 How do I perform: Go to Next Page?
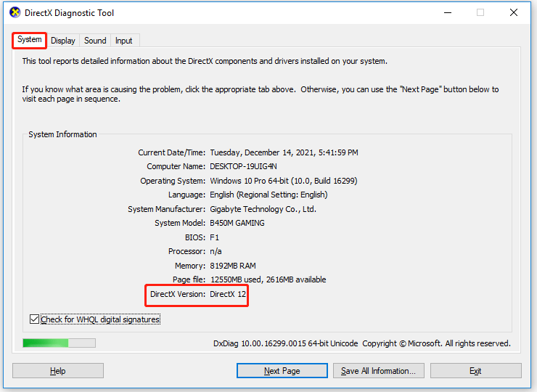click(282, 371)
